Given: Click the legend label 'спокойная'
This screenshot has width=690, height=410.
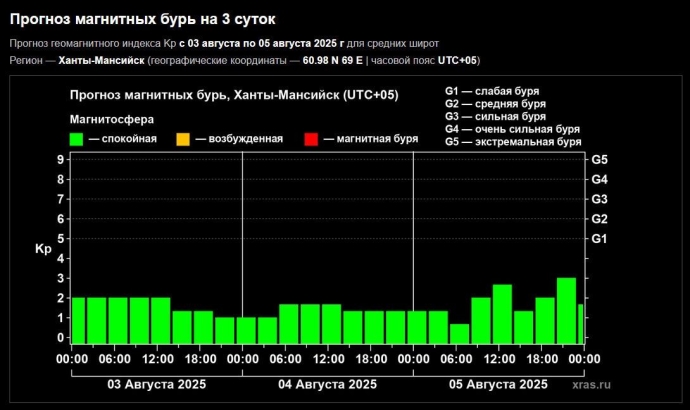Looking at the screenshot, I should pos(129,139).
